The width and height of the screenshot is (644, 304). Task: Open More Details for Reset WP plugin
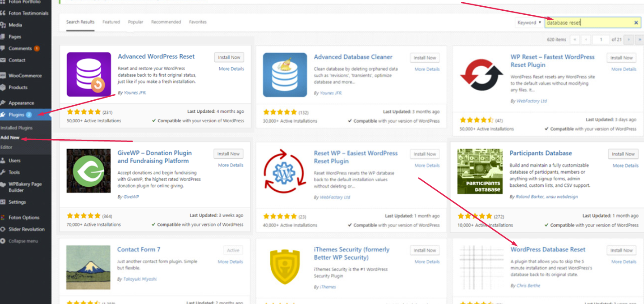point(427,166)
